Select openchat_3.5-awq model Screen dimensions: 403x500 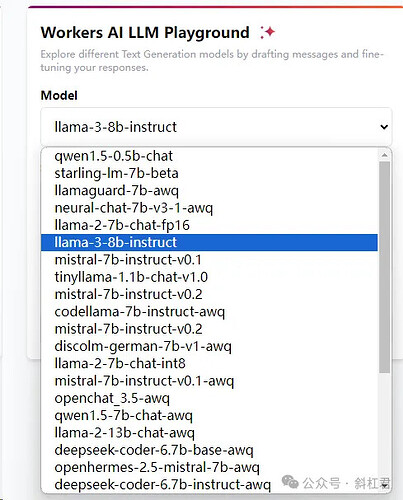coord(210,398)
